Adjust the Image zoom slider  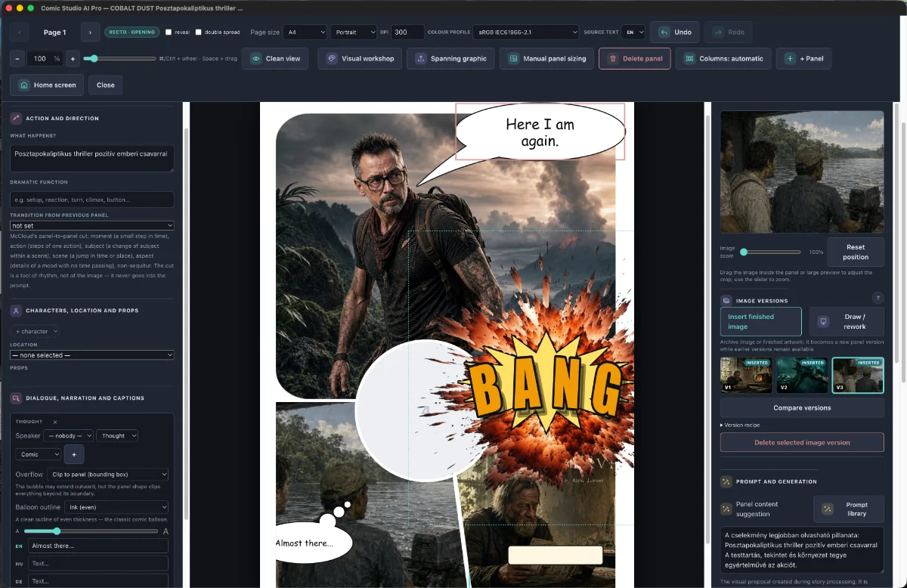click(x=770, y=252)
